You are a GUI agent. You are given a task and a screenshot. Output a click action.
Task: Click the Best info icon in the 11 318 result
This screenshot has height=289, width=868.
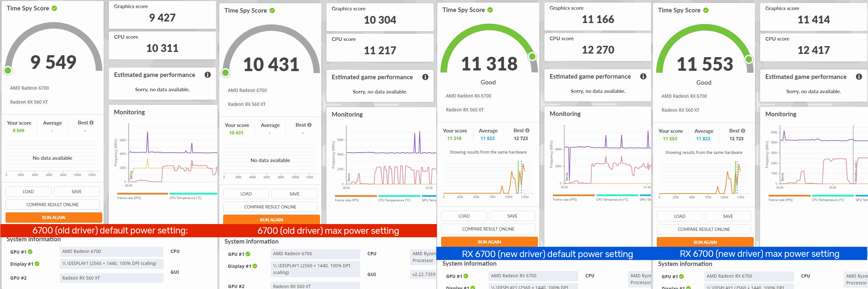pyautogui.click(x=527, y=130)
